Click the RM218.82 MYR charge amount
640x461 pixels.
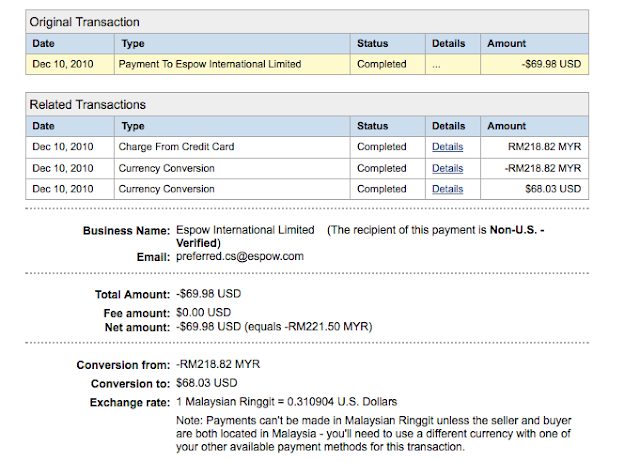coord(544,147)
